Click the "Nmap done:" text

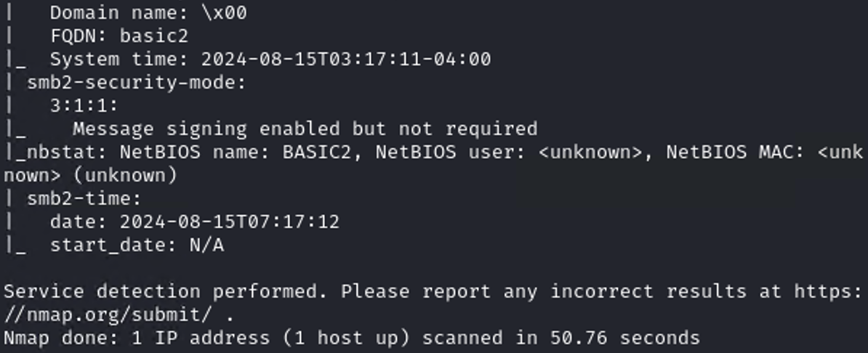(60, 338)
